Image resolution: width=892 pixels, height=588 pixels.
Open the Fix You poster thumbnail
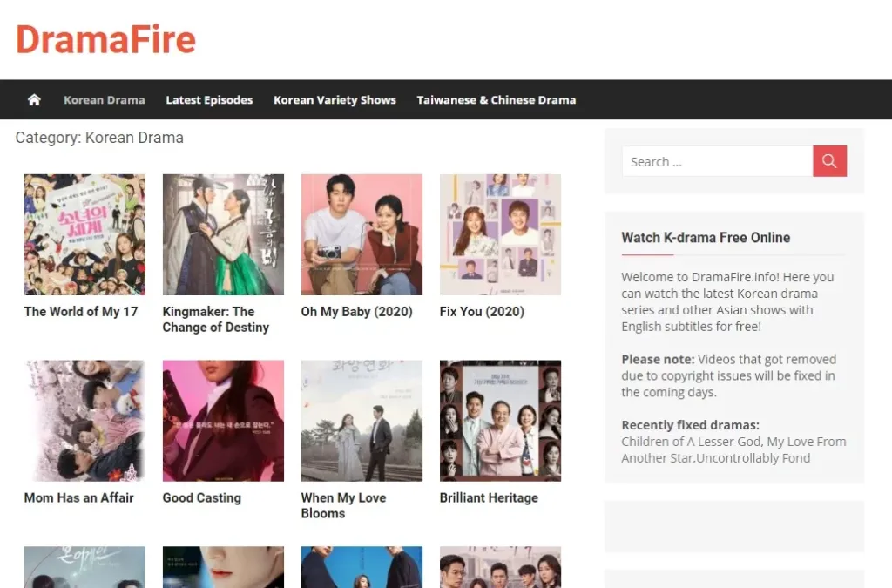pos(500,234)
